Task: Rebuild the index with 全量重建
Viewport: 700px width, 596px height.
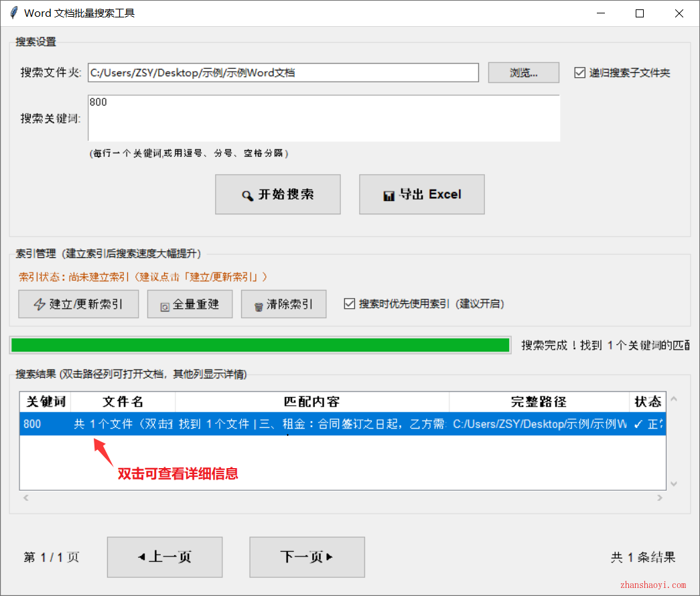Action: (x=190, y=303)
